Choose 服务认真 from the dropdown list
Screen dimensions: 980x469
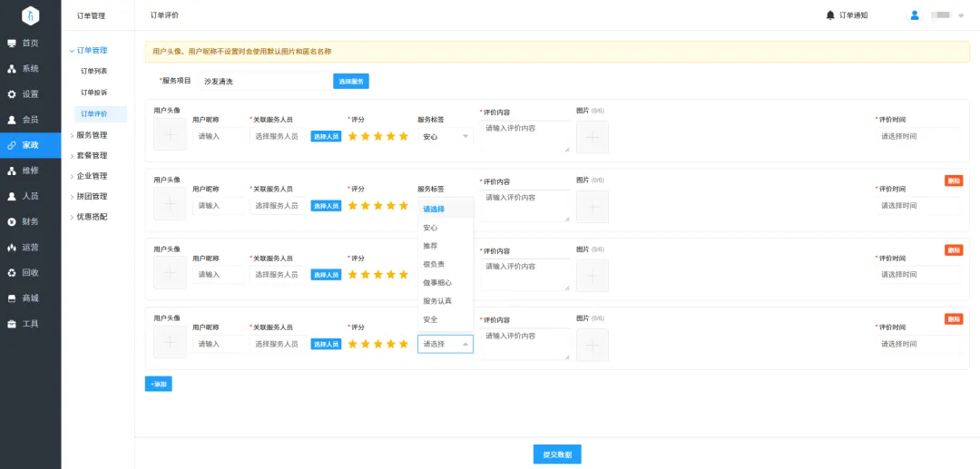click(446, 301)
